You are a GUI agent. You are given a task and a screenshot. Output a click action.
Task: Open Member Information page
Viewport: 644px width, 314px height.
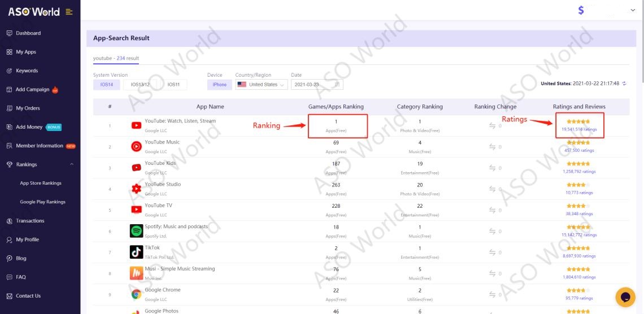(x=40, y=146)
